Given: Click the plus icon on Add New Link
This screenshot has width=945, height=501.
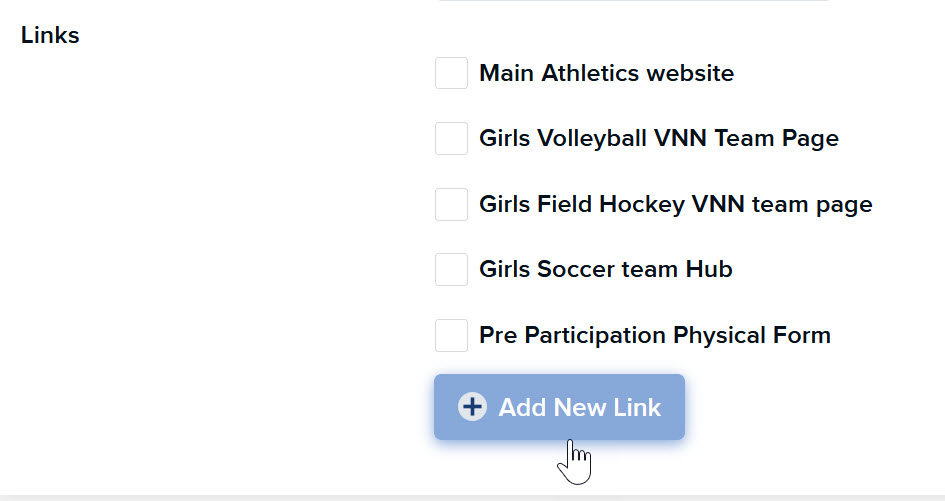Looking at the screenshot, I should (472, 407).
